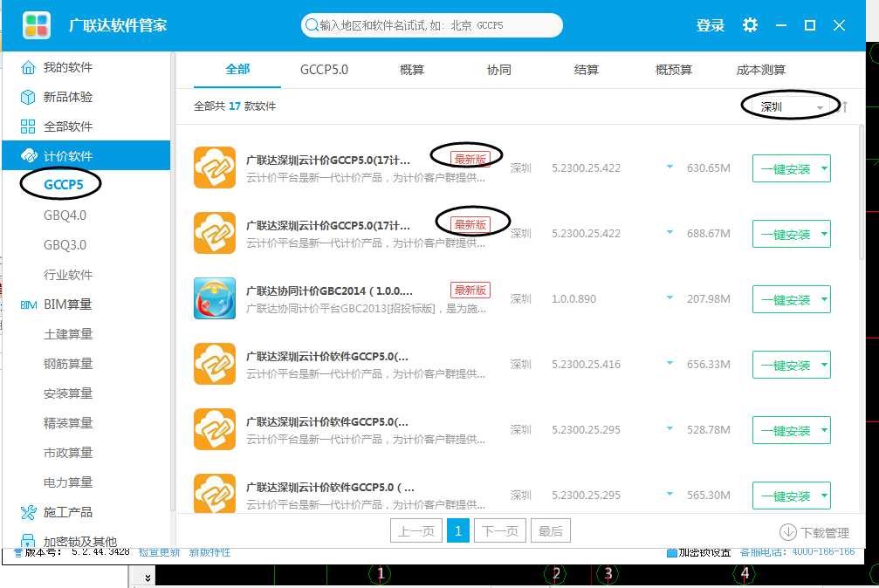
Task: Select 安装算量 in sidebar
Action: click(x=68, y=393)
